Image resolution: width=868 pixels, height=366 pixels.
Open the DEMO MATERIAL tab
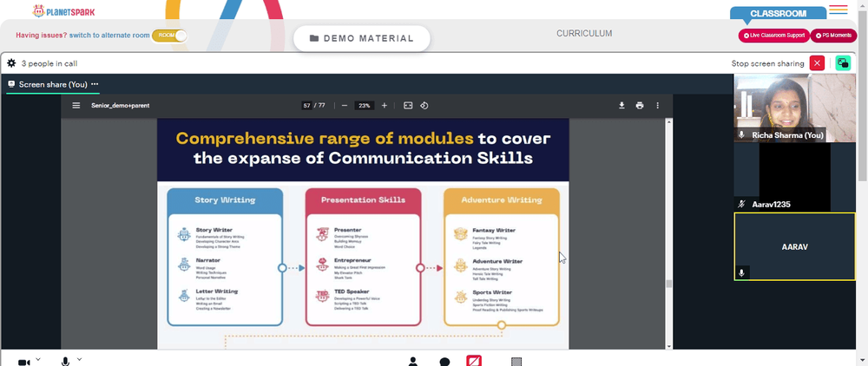(361, 38)
